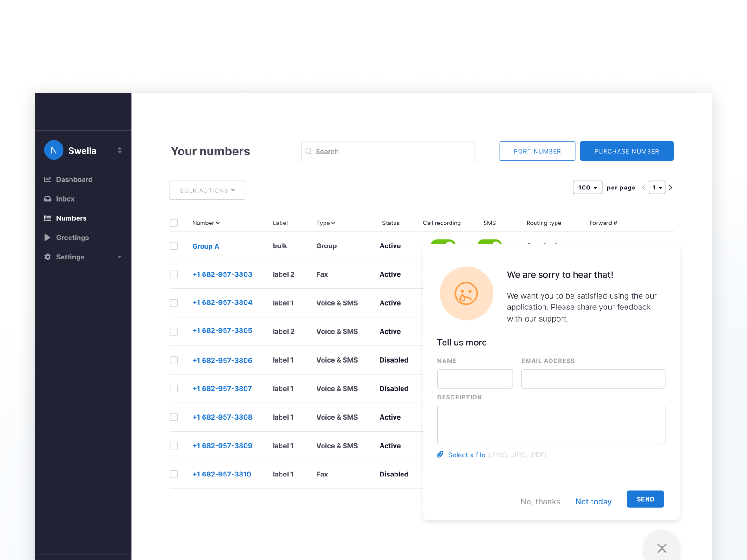Select the Greetings play icon
Screen dimensions: 747x560
[x=48, y=238]
